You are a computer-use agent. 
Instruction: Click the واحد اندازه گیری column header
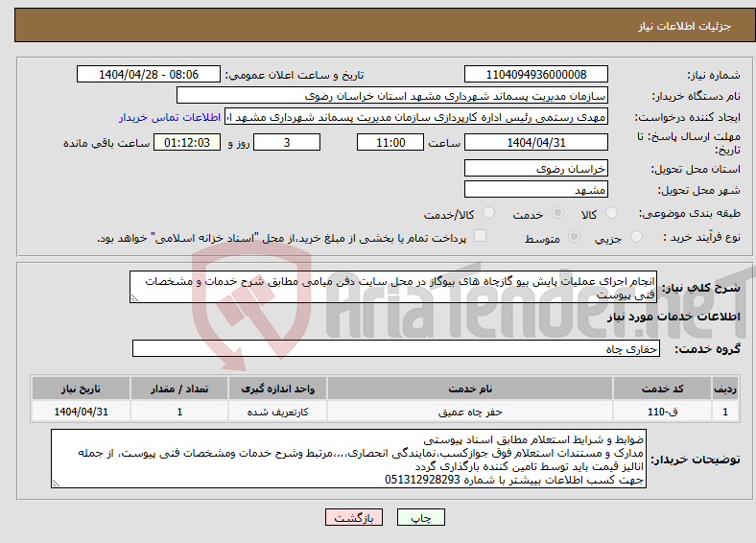pos(277,389)
